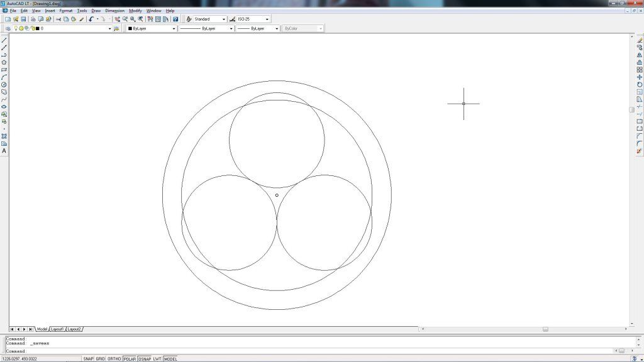Select the Move modify tool

(640, 77)
